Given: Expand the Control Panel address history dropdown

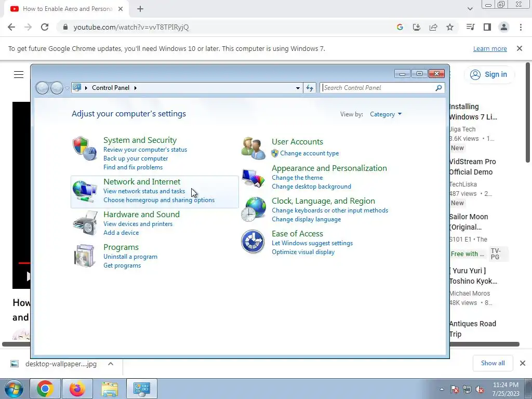Looking at the screenshot, I should point(298,88).
